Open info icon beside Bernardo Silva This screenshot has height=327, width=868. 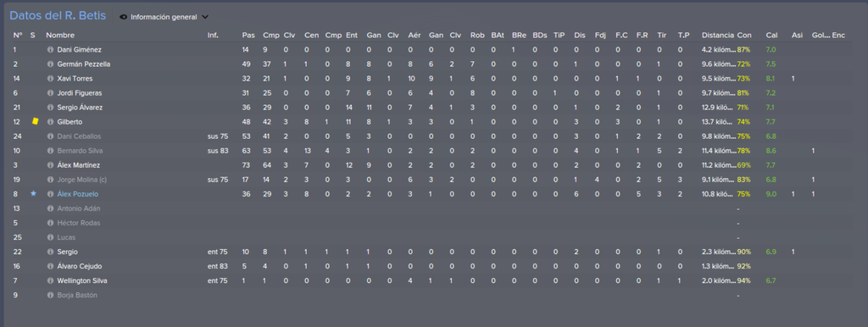point(50,151)
